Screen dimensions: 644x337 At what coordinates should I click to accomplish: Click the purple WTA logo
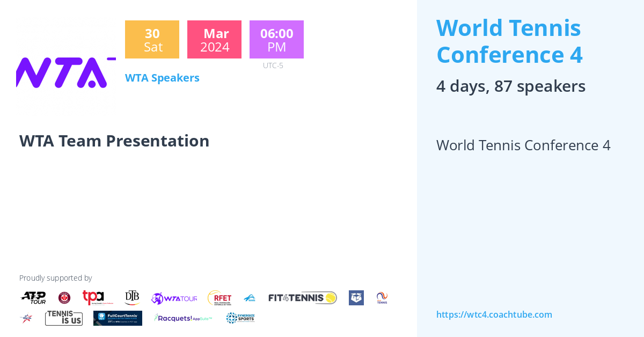coord(66,72)
